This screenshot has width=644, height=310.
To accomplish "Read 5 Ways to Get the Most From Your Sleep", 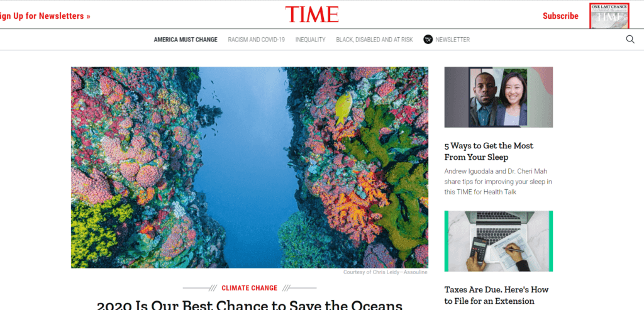I will (489, 152).
